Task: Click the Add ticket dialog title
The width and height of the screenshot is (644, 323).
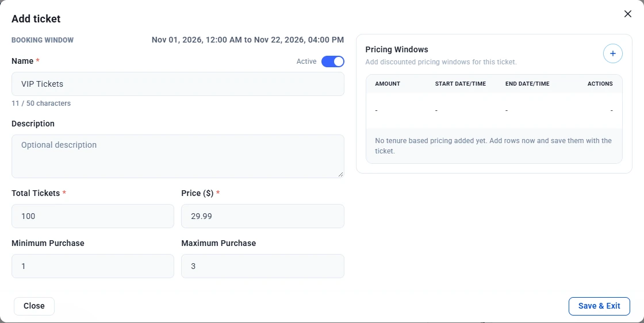Action: [36, 19]
